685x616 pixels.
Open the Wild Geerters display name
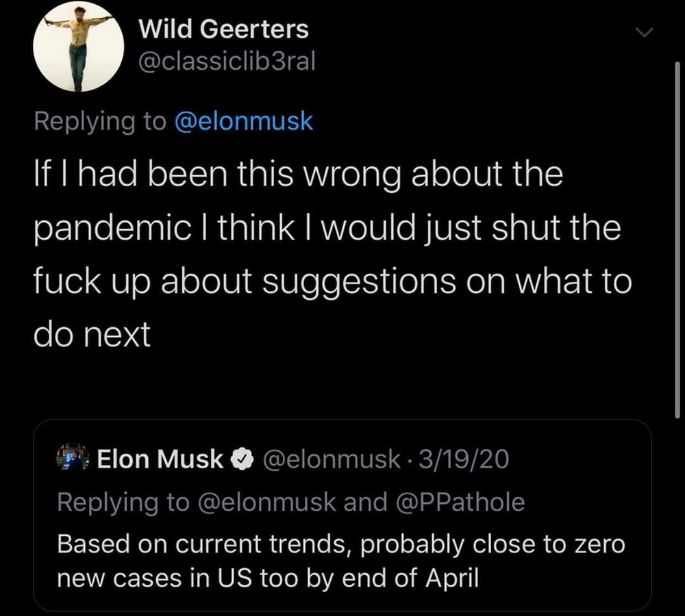pyautogui.click(x=223, y=29)
